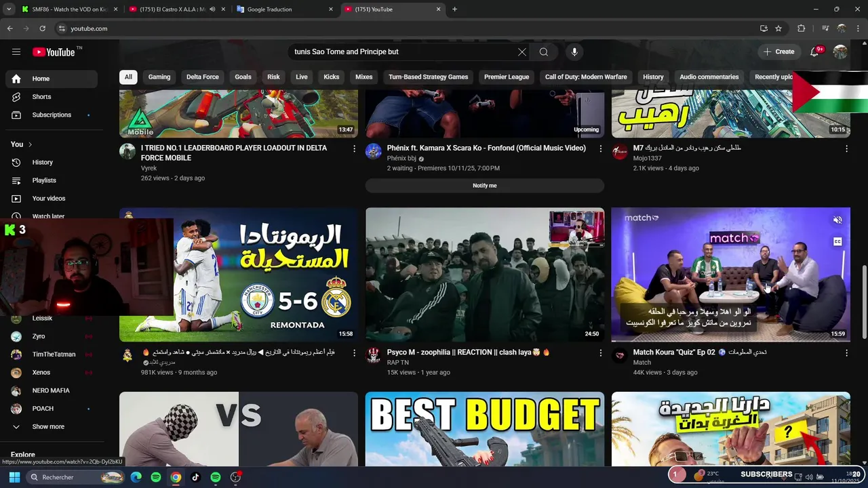Open the Vyrek channel avatar

(x=127, y=151)
